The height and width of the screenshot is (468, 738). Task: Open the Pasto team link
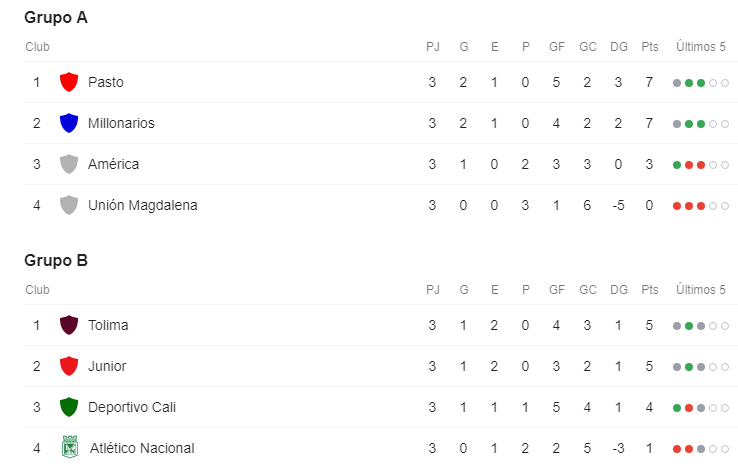pyautogui.click(x=106, y=82)
